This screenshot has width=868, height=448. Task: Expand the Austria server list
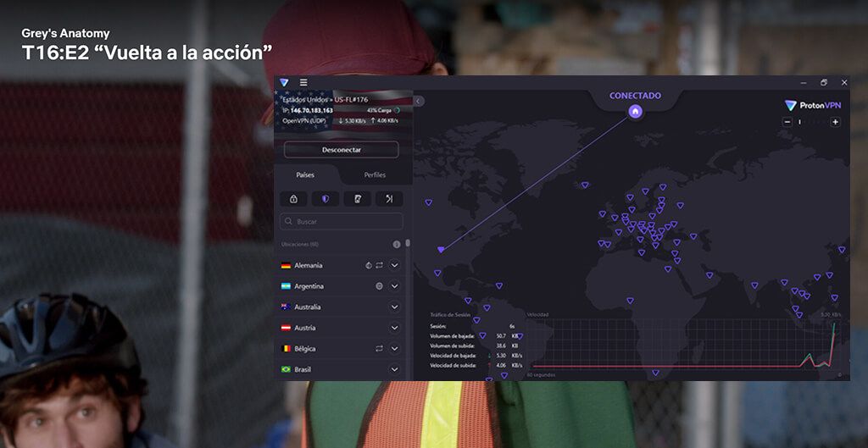click(x=394, y=328)
